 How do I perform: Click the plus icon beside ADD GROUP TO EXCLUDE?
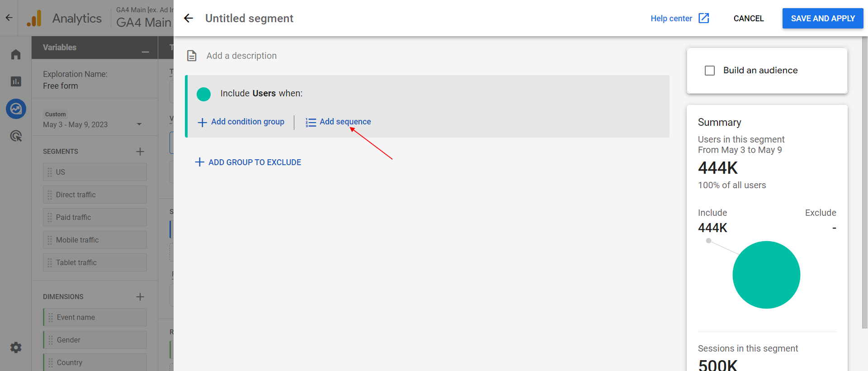199,162
